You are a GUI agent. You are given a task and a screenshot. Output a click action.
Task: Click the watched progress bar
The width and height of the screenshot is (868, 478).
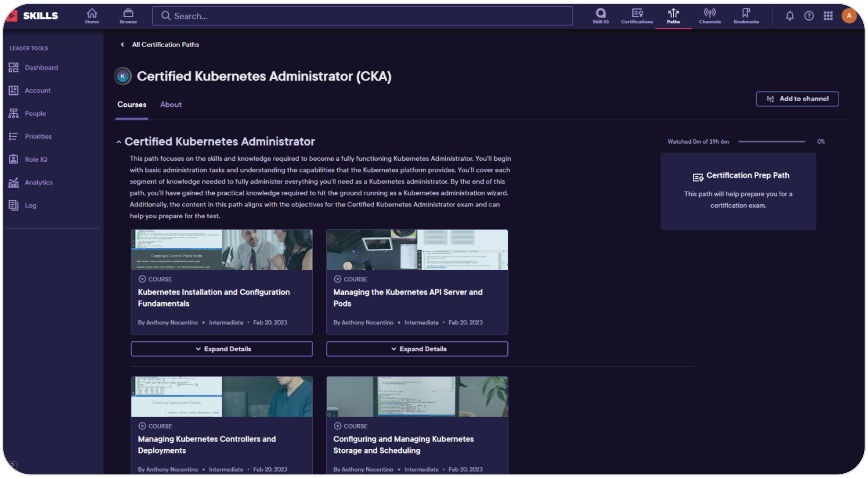tap(771, 142)
